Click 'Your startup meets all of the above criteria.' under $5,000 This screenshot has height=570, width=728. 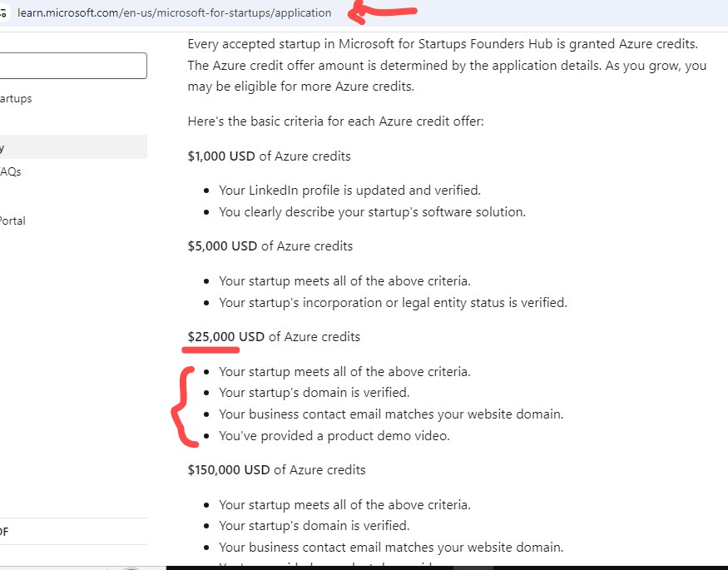[x=344, y=281]
